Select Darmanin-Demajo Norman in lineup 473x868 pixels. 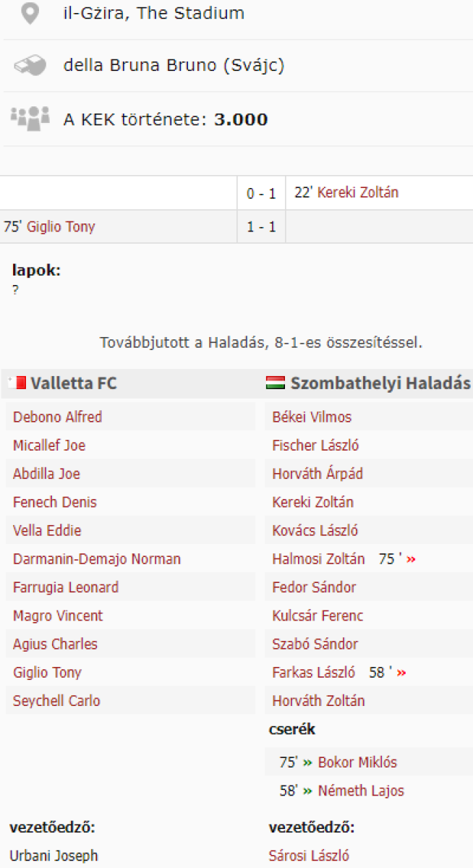click(97, 559)
